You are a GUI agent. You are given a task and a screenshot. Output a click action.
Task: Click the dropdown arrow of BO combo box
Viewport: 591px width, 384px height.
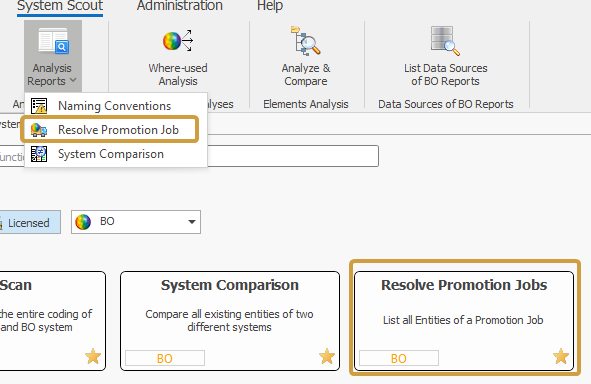pos(192,222)
